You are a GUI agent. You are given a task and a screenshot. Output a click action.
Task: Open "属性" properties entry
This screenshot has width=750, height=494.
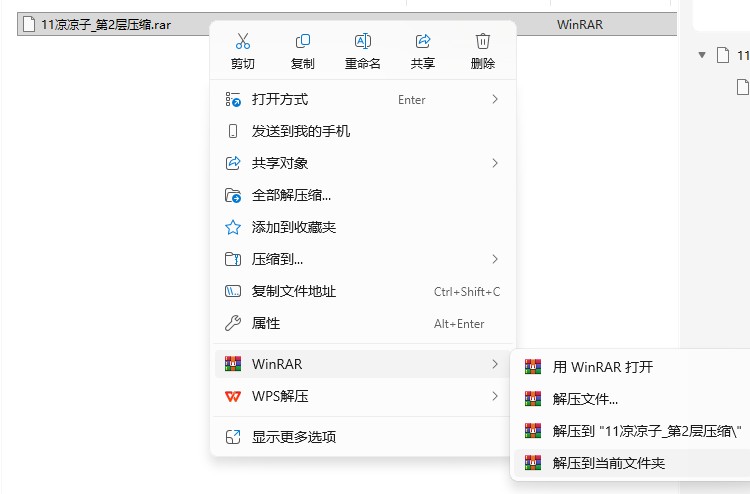tap(266, 323)
